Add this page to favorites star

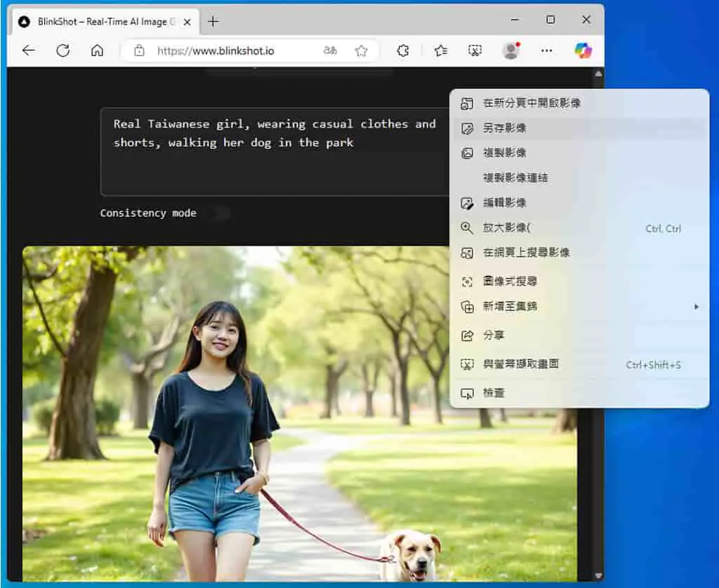pos(362,51)
